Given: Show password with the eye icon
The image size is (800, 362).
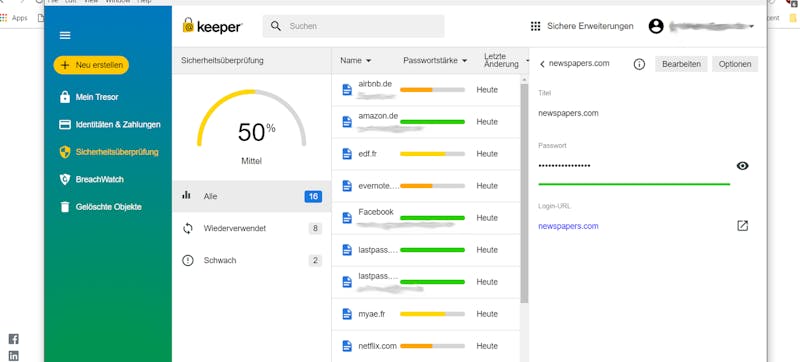Looking at the screenshot, I should pyautogui.click(x=743, y=166).
